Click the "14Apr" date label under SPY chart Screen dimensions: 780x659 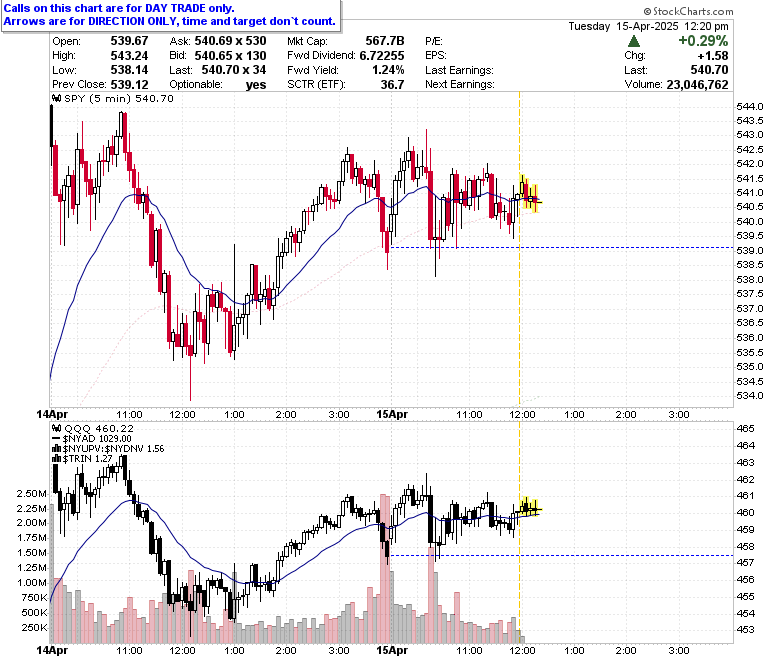(52, 414)
